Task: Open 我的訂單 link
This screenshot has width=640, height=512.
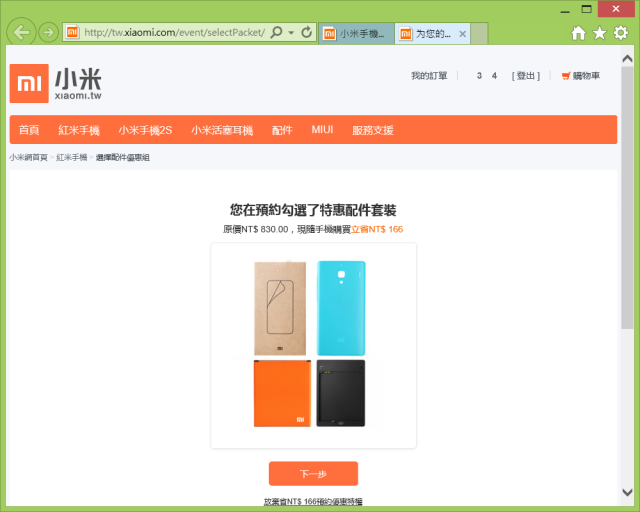Action: tap(429, 76)
